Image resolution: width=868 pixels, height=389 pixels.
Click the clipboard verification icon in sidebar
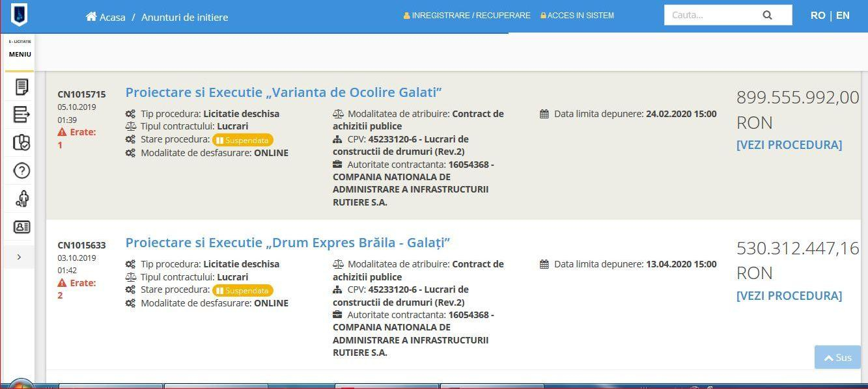coord(21,142)
